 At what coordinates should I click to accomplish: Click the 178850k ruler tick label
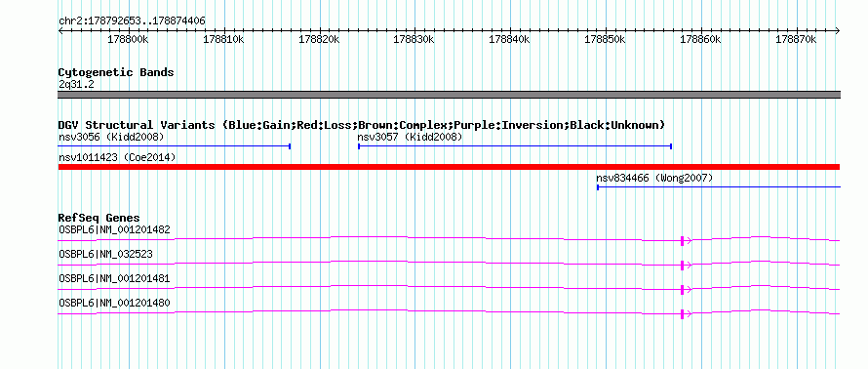click(x=605, y=40)
